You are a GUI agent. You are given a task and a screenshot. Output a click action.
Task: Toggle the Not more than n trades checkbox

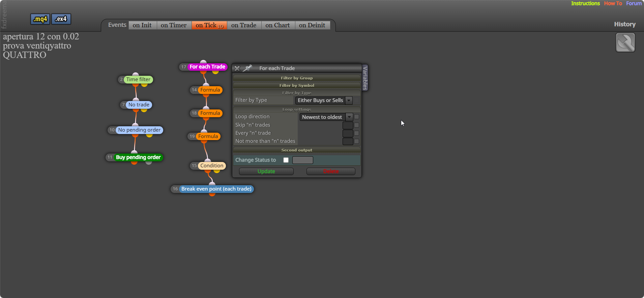tap(356, 141)
